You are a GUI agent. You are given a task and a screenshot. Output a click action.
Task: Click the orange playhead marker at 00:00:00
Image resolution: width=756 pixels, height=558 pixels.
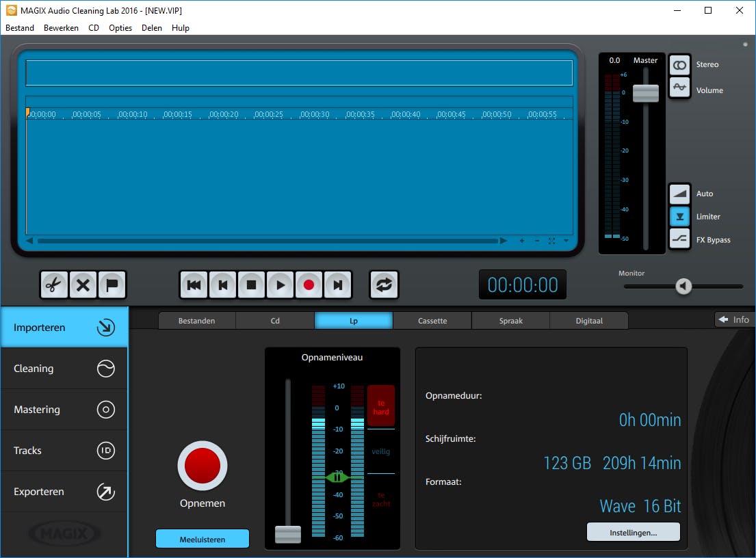[x=27, y=113]
